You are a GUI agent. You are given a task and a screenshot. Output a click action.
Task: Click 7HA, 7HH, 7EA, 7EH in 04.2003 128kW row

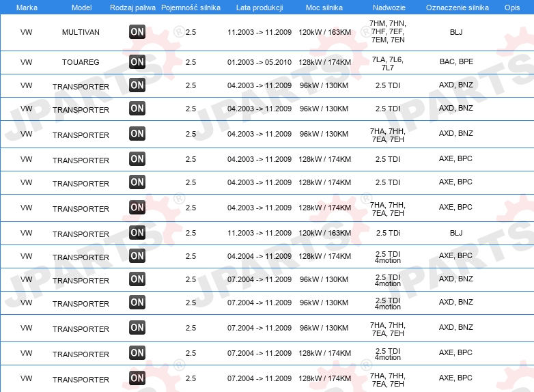click(388, 209)
